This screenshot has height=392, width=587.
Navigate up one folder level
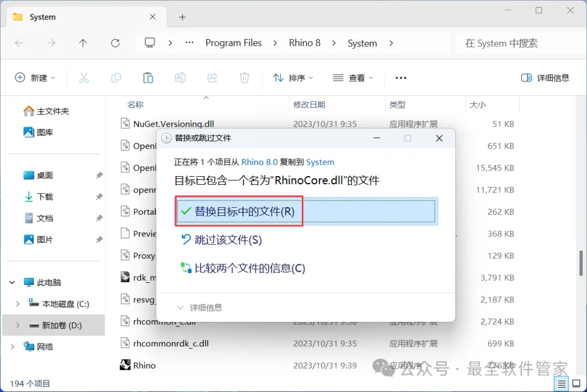pos(83,43)
